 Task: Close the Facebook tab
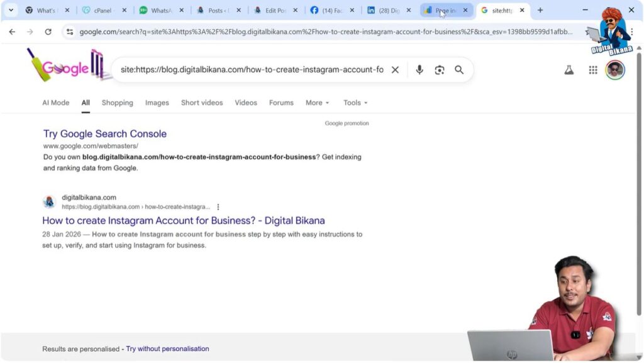(x=352, y=10)
